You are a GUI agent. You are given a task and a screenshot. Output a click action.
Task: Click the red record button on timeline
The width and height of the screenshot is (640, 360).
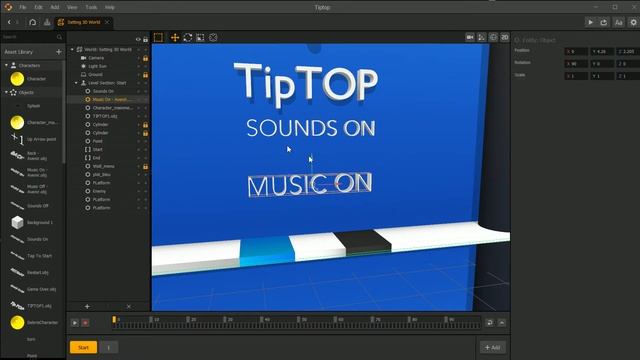click(x=85, y=323)
